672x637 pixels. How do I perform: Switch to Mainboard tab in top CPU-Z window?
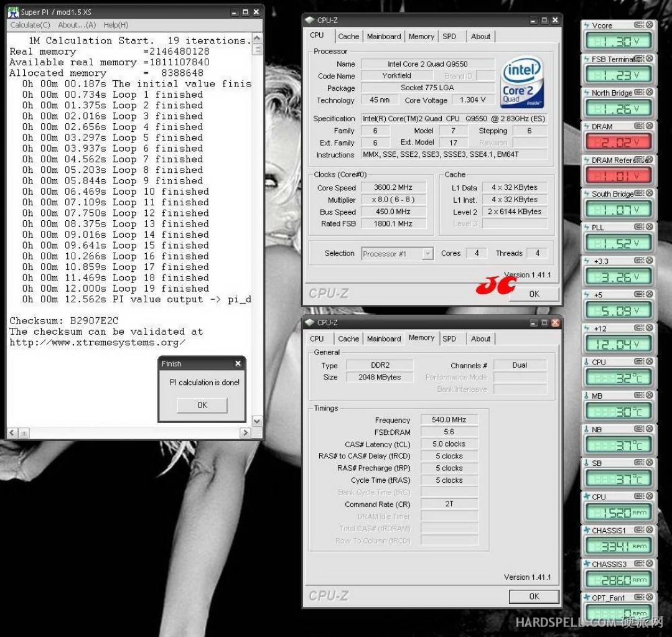(x=384, y=37)
